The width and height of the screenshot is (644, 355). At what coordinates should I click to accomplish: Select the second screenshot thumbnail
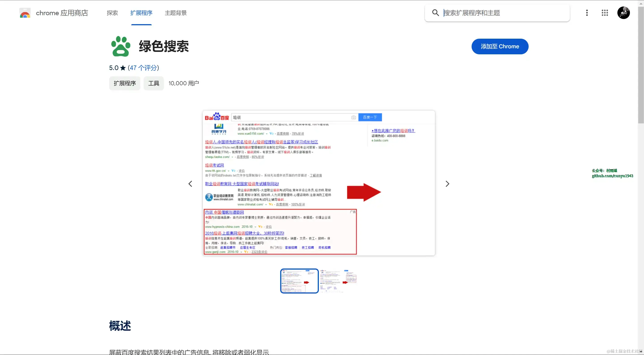coord(338,281)
